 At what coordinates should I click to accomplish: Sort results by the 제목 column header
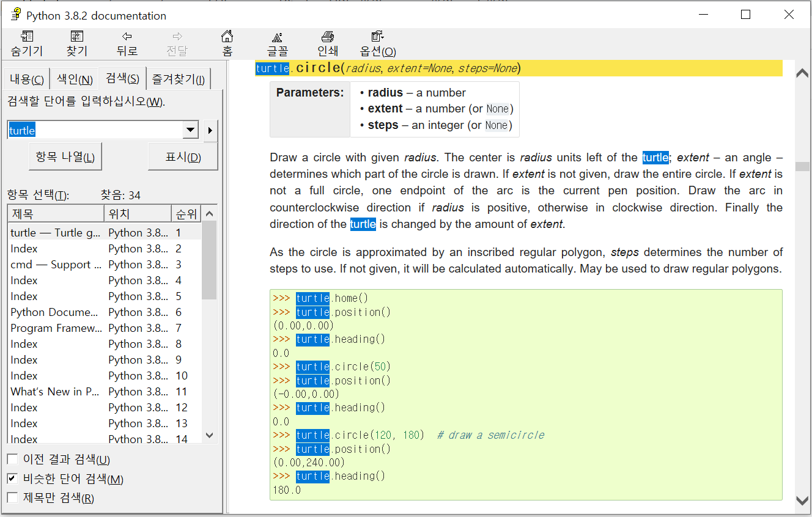(56, 214)
